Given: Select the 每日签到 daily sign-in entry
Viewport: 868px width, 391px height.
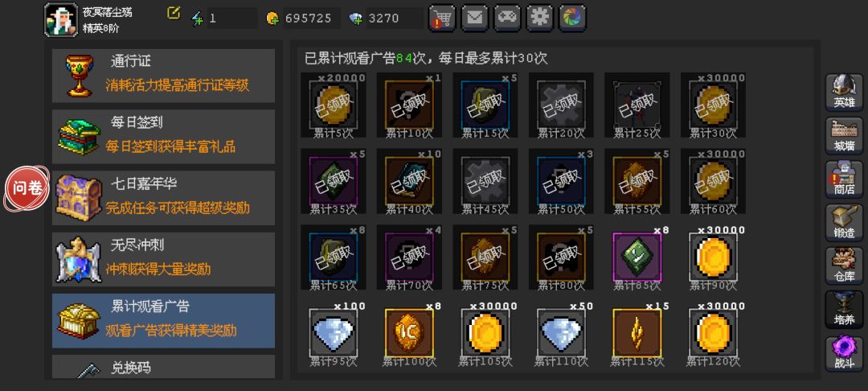Looking at the screenshot, I should point(163,136).
